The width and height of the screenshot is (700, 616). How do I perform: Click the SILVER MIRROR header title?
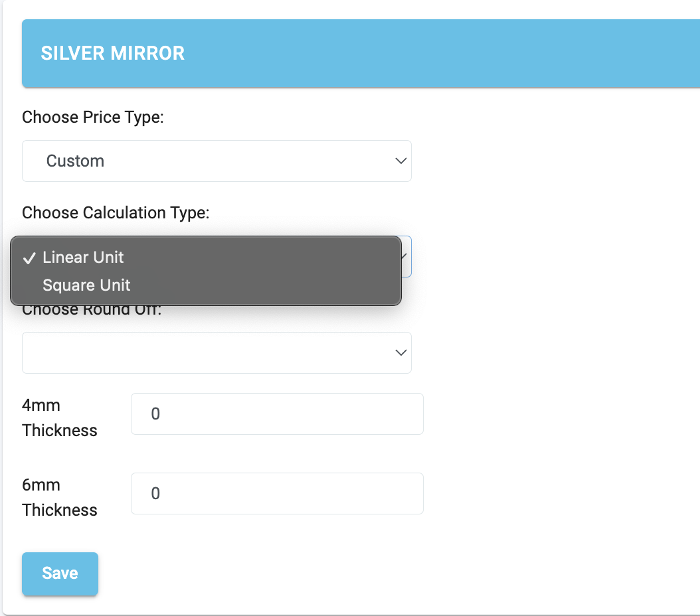click(112, 53)
